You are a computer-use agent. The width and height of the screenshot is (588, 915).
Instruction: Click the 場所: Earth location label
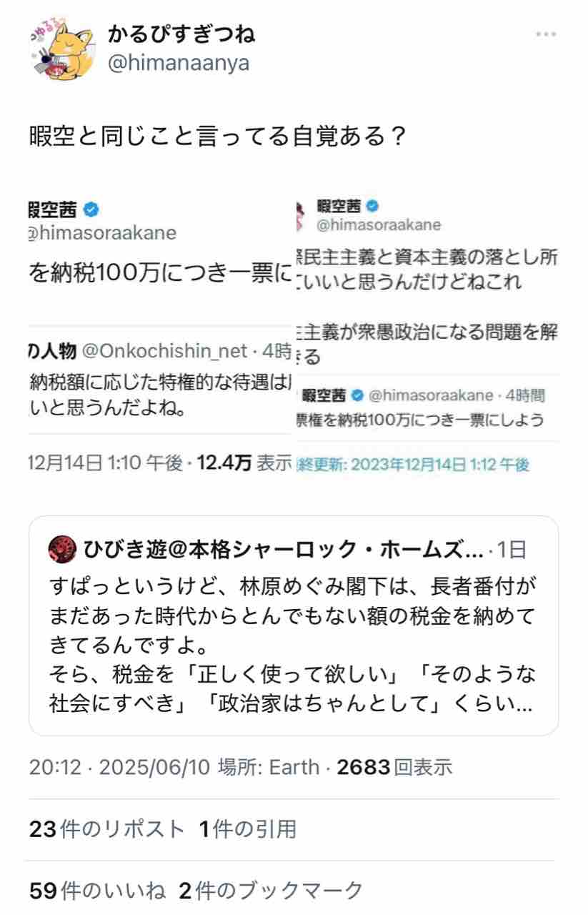tap(268, 768)
